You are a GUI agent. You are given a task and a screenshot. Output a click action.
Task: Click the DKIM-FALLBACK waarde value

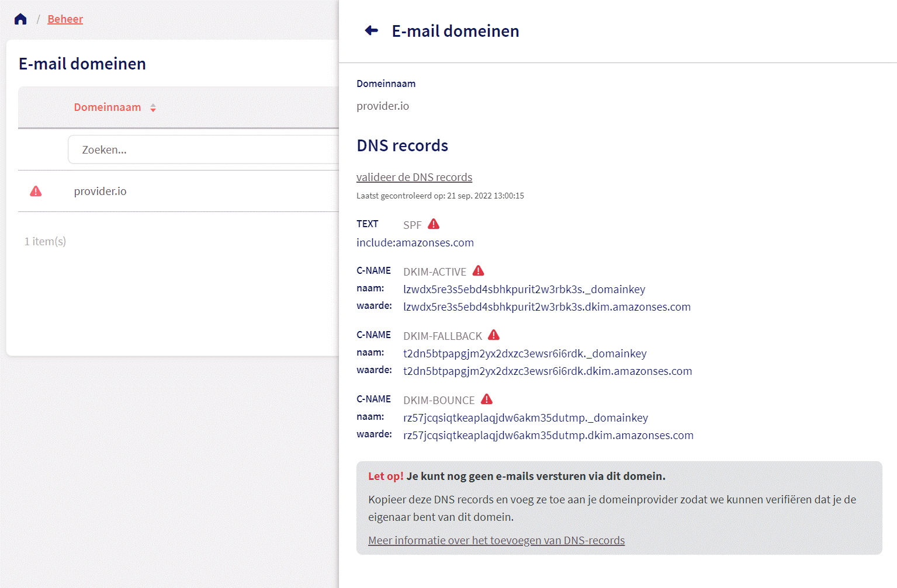[548, 371]
